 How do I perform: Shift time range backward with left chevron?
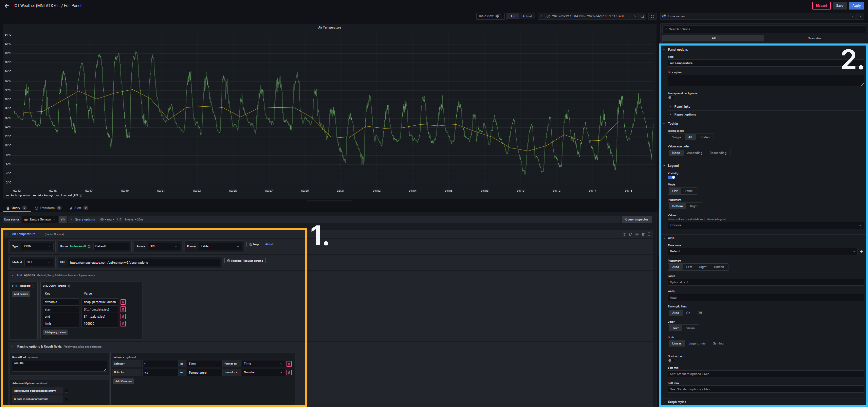point(541,16)
